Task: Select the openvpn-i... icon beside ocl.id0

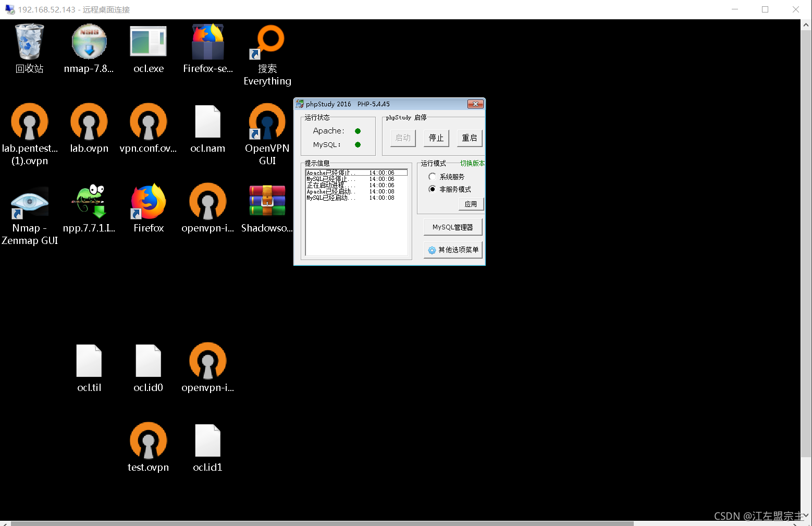Action: pyautogui.click(x=208, y=368)
